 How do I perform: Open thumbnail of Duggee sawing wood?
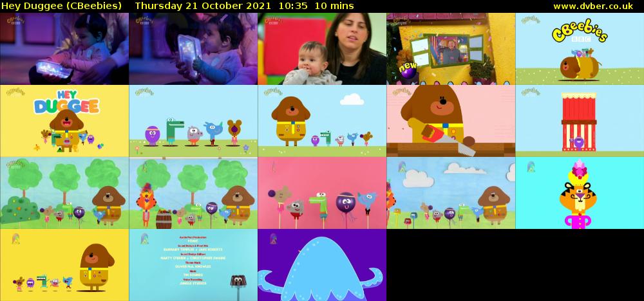pos(451,121)
